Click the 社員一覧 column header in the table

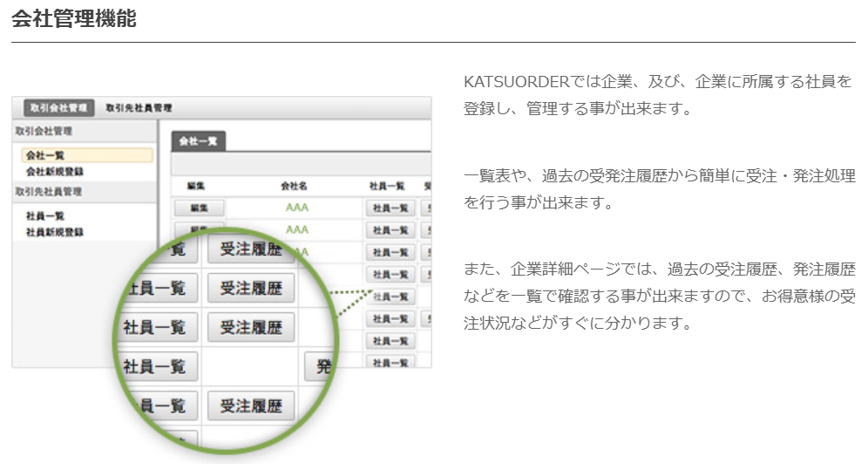[388, 186]
